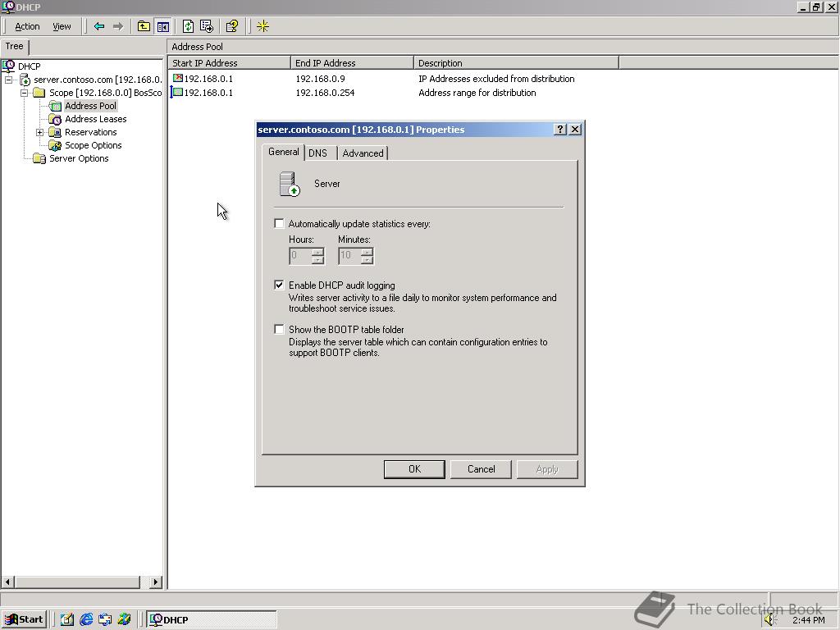This screenshot has height=630, width=840.
Task: Click the Minutes spinner up arrow
Action: [367, 252]
